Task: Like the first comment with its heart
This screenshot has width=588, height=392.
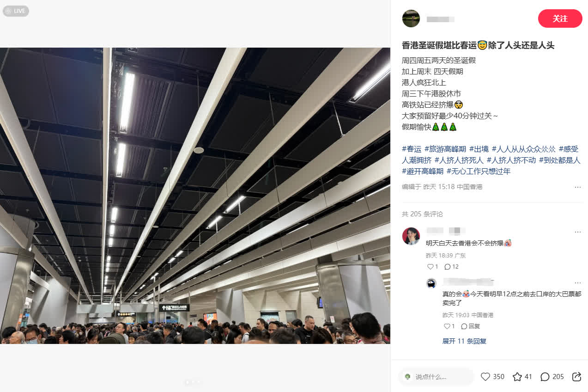Action: [430, 267]
